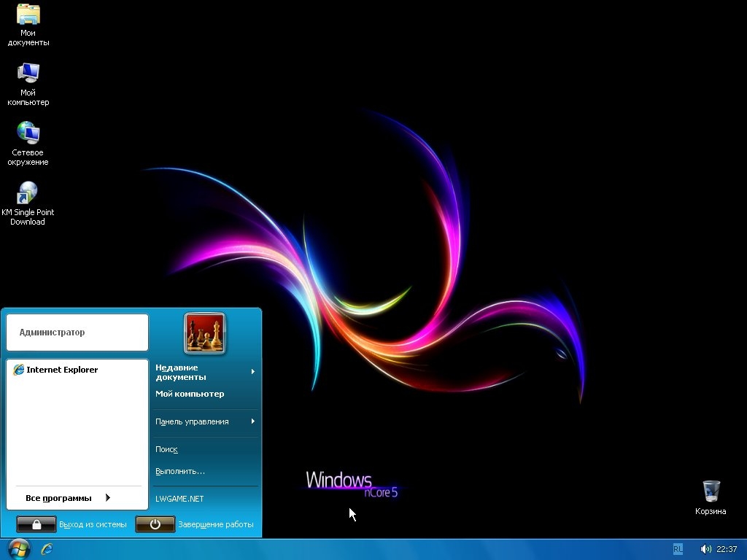Viewport: 747px width, 560px height.
Task: Select Мой компьютер in Start menu
Action: [190, 394]
